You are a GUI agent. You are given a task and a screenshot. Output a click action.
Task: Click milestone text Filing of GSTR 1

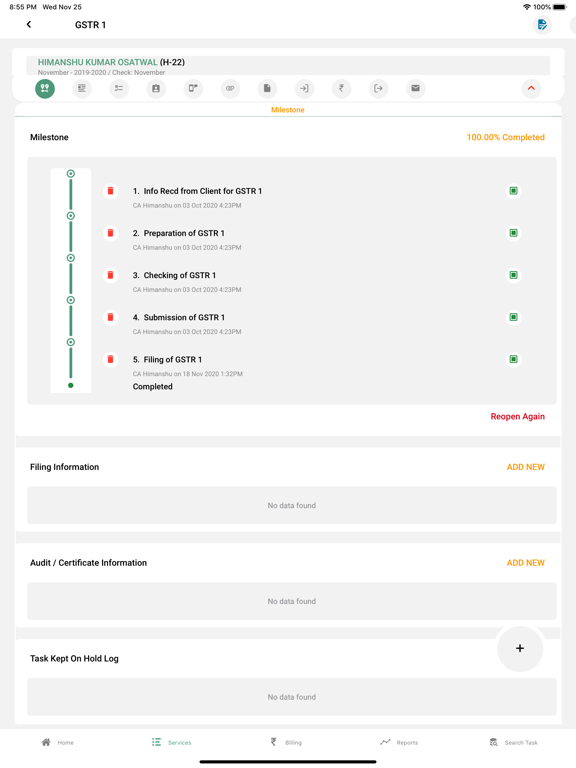tap(173, 360)
